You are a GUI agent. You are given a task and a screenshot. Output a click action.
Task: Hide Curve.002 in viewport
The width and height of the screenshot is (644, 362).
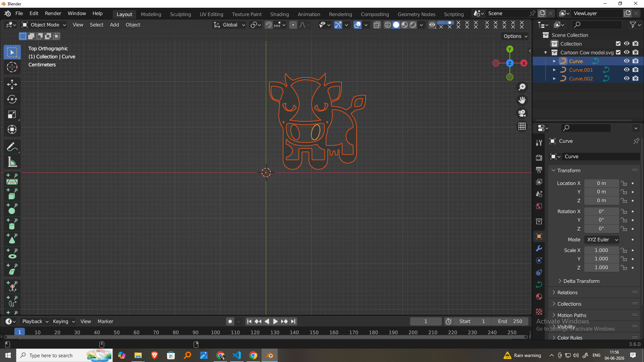tap(626, 78)
